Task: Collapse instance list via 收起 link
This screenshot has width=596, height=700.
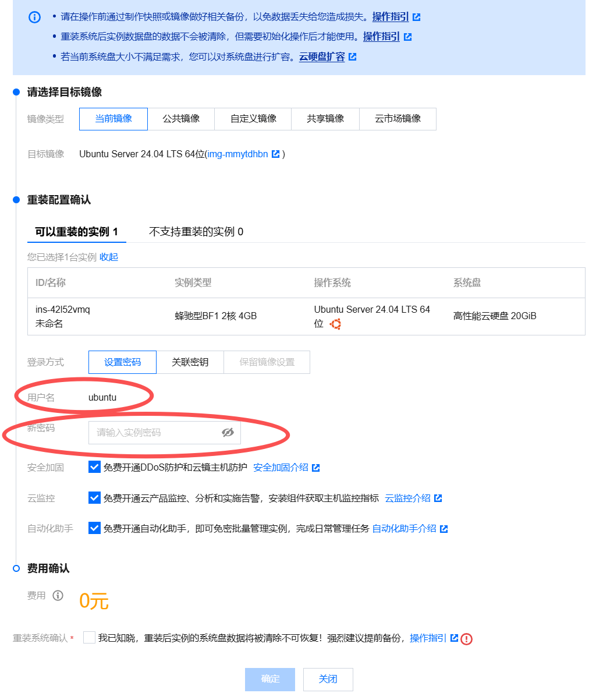Action: pos(109,257)
